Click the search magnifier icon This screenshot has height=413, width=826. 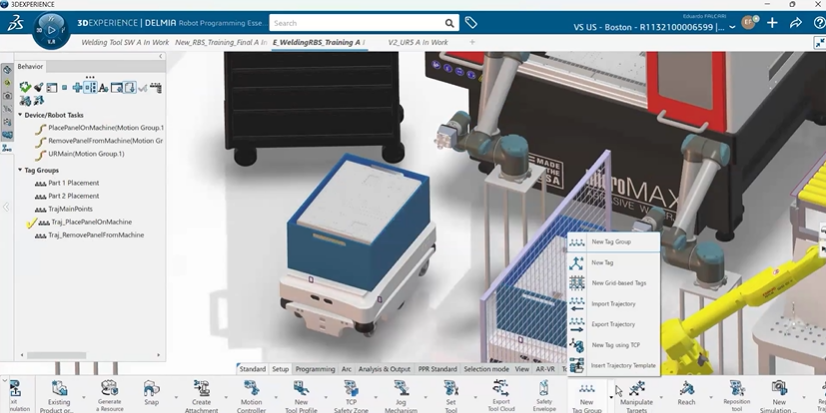point(449,23)
